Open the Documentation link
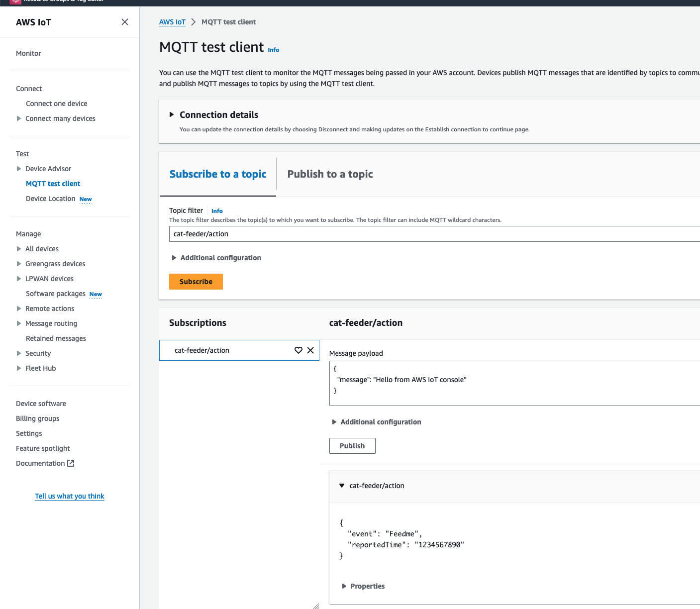 [40, 463]
